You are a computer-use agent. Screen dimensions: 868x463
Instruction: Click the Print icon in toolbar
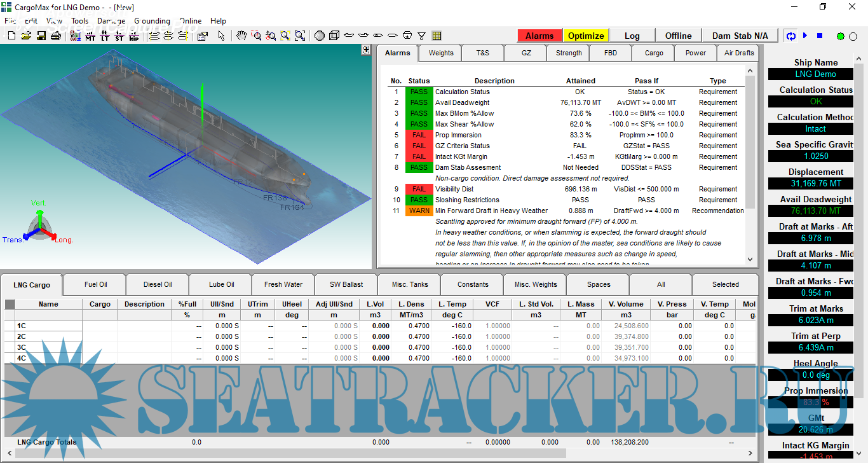[55, 36]
